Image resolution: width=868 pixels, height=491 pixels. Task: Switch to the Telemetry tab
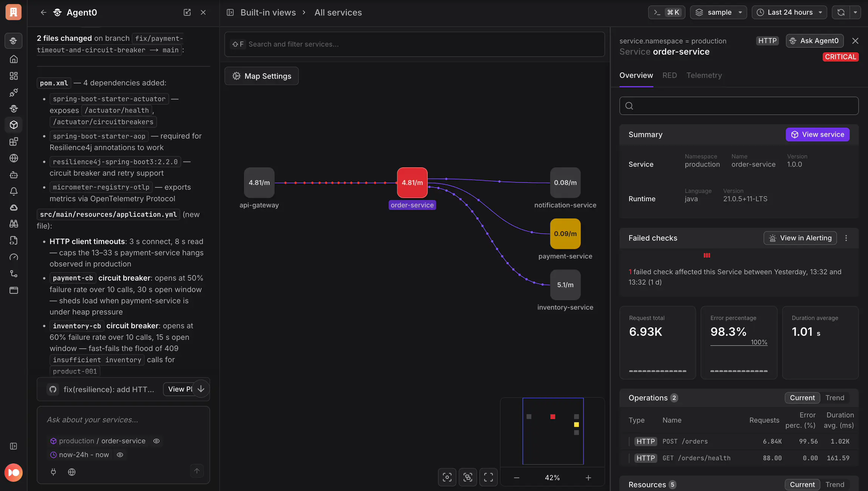pyautogui.click(x=704, y=75)
